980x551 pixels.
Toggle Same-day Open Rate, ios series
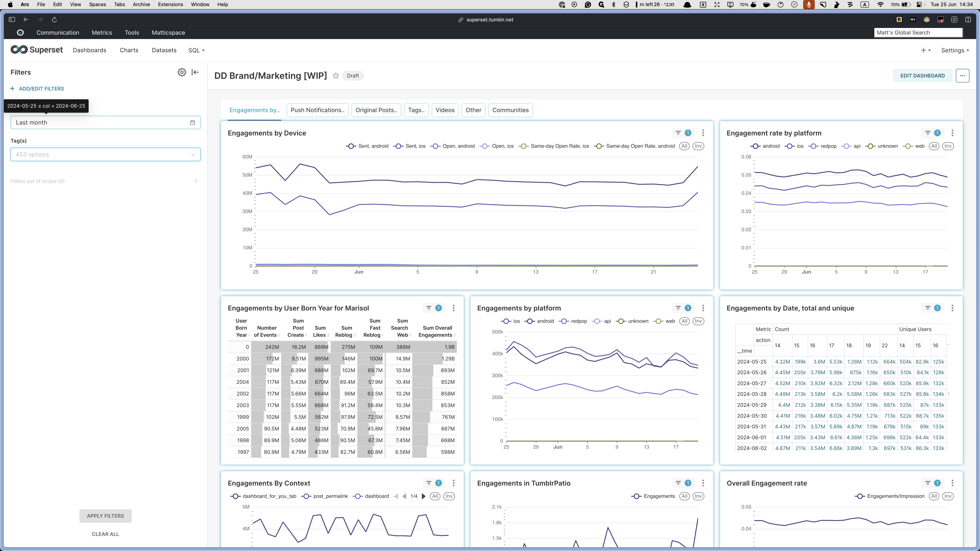pyautogui.click(x=554, y=146)
